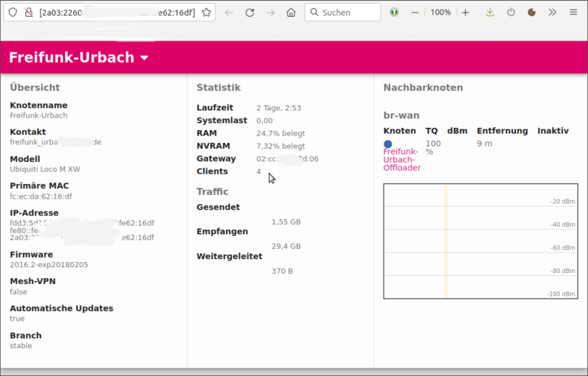Image resolution: width=588 pixels, height=376 pixels.
Task: Reload the page
Action: pyautogui.click(x=249, y=13)
